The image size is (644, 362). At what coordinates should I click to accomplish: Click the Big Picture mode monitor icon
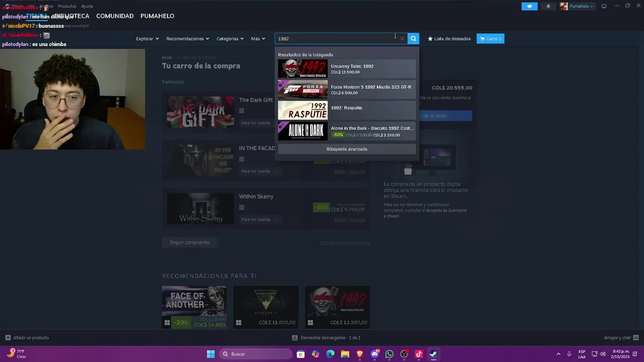[604, 6]
